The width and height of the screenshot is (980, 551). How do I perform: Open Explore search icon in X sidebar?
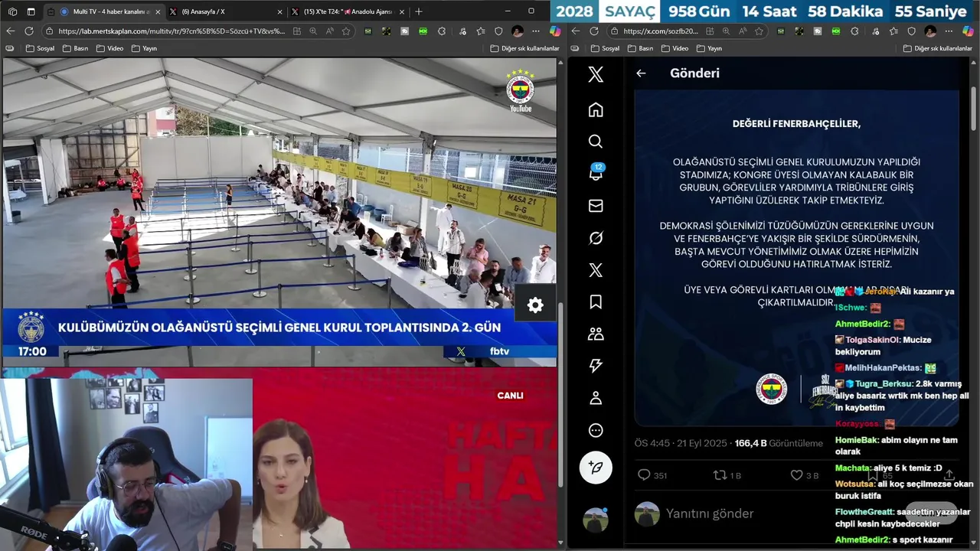(596, 142)
